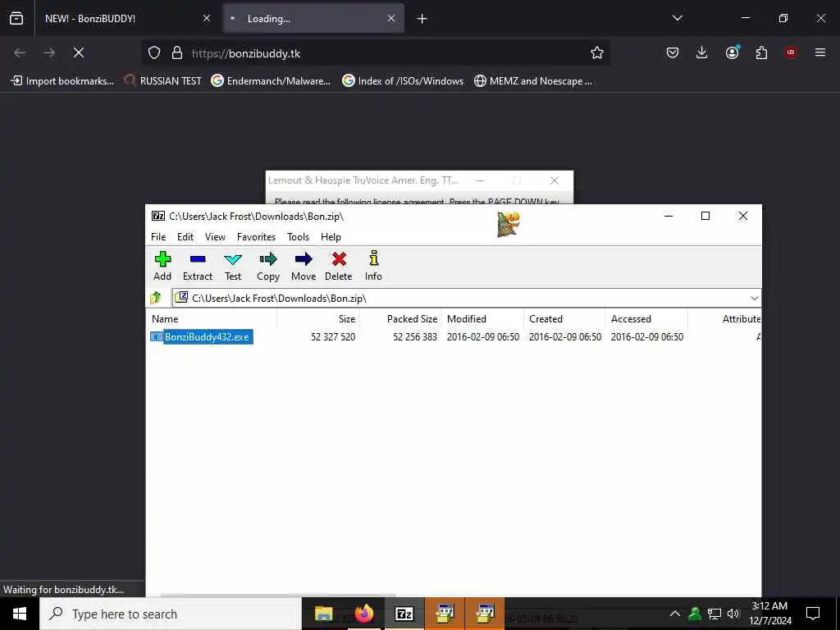
Task: Click Import bookmarks... in bookmarks bar
Action: [62, 81]
